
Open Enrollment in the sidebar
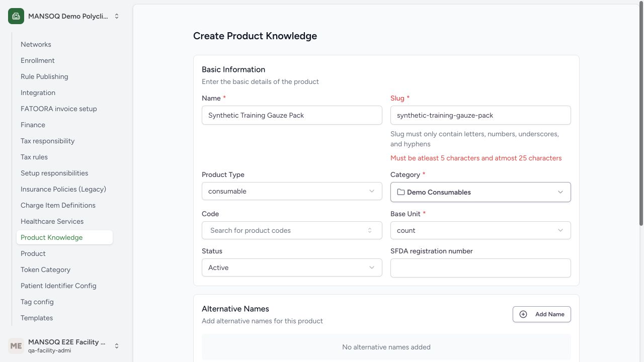pyautogui.click(x=64, y=60)
